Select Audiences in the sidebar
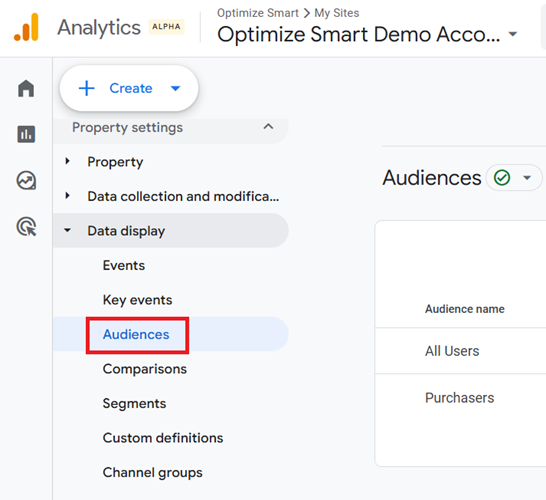Image resolution: width=546 pixels, height=500 pixels. 136,334
